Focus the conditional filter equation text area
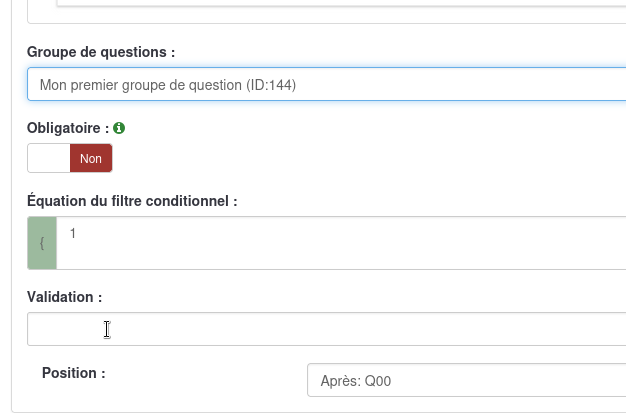The image size is (626, 413). tap(340, 243)
